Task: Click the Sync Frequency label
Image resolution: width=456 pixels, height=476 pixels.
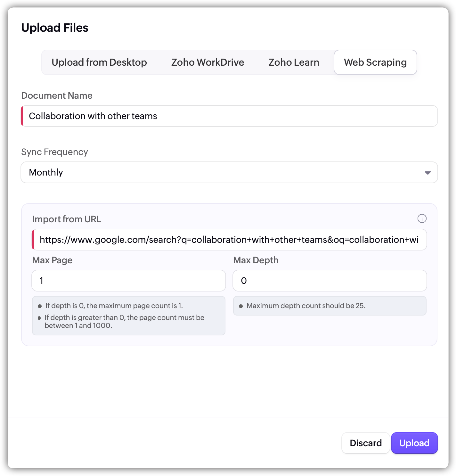Action: point(54,152)
